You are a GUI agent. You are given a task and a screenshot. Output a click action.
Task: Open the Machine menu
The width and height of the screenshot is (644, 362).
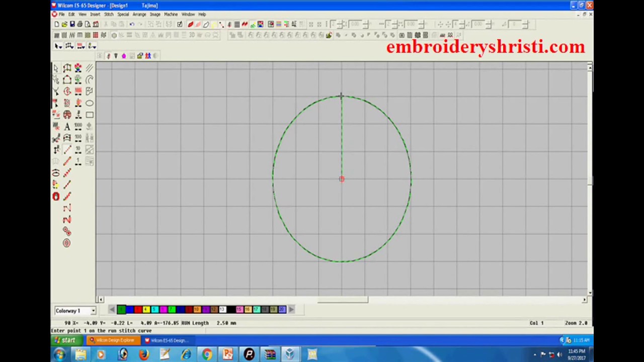171,14
